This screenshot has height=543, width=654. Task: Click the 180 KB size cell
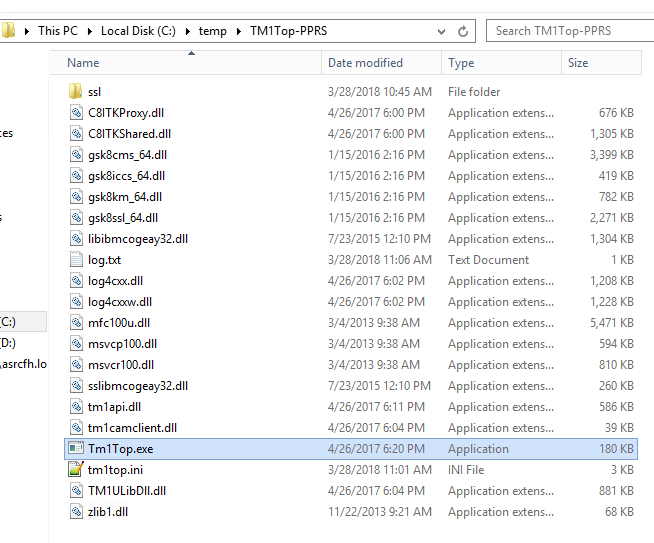click(616, 449)
